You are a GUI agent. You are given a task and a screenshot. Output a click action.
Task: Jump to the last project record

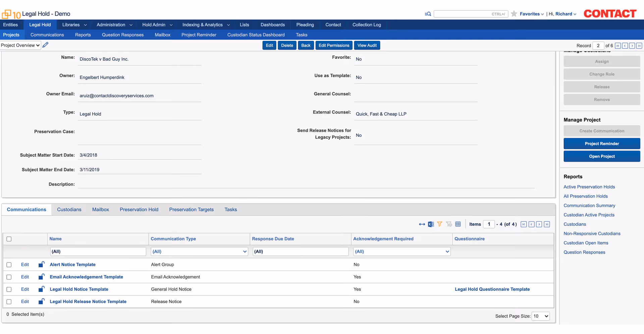639,46
